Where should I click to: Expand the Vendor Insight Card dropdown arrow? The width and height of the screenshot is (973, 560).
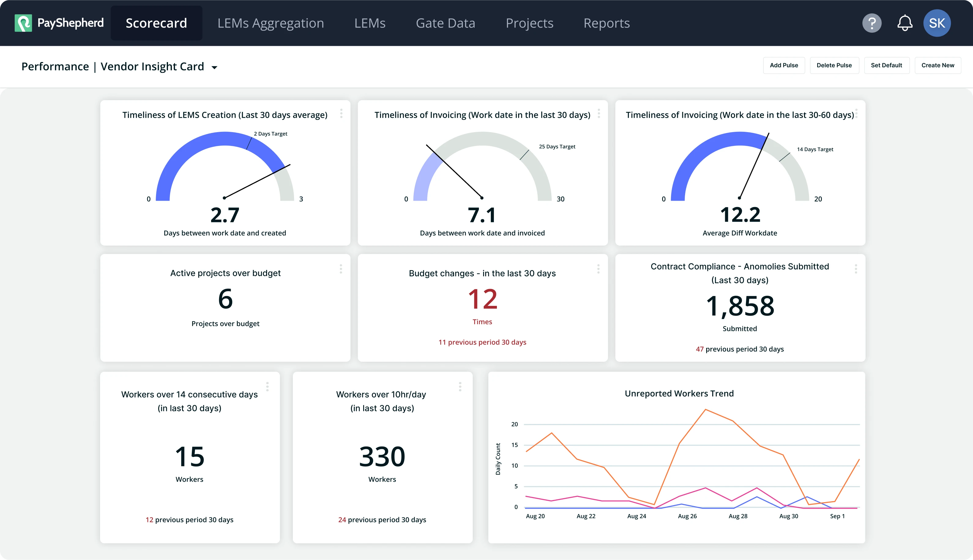(214, 67)
